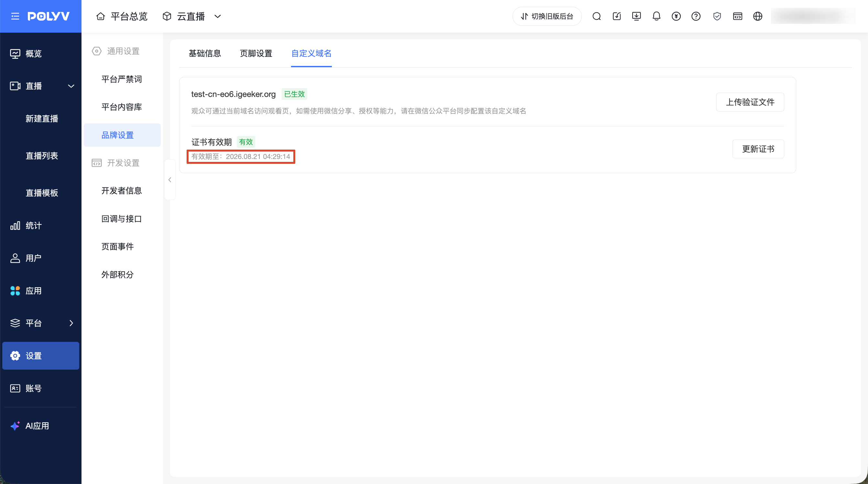This screenshot has height=484, width=868.
Task: Collapse the sidebar with the hamburger menu icon
Action: [15, 16]
